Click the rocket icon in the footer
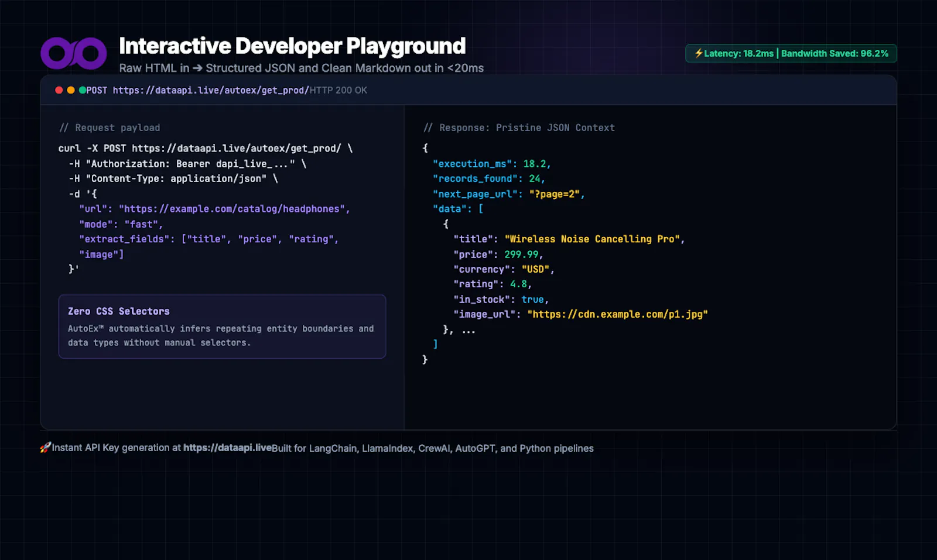Viewport: 937px width, 560px height. (x=45, y=448)
